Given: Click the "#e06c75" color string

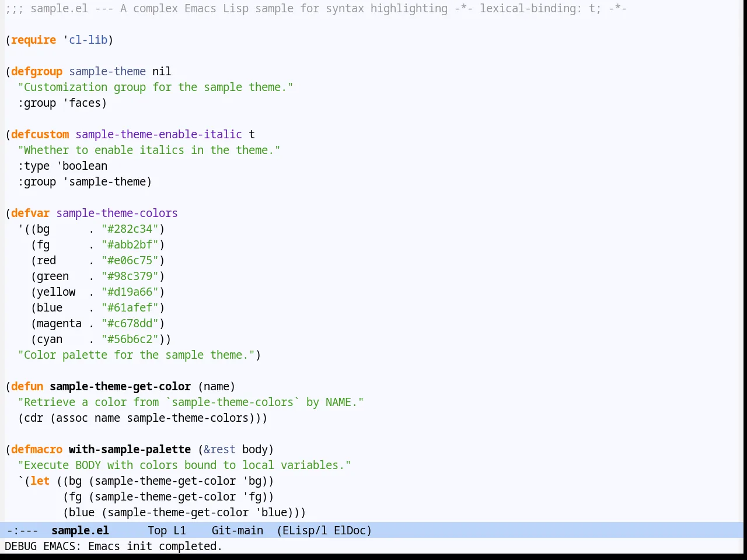Looking at the screenshot, I should 130,260.
